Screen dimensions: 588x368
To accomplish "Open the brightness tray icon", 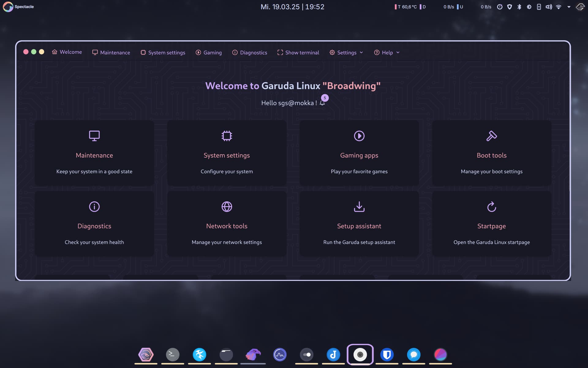I will (529, 7).
